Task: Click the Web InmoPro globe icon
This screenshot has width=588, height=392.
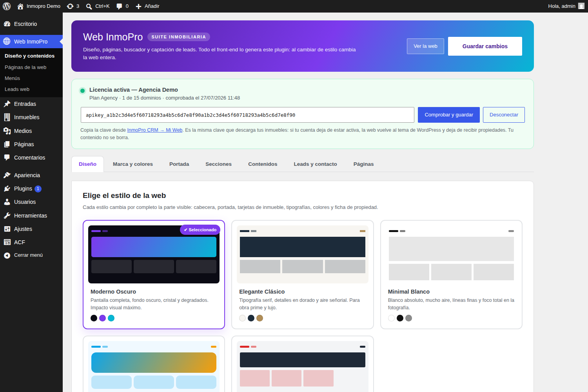Action: tap(7, 42)
